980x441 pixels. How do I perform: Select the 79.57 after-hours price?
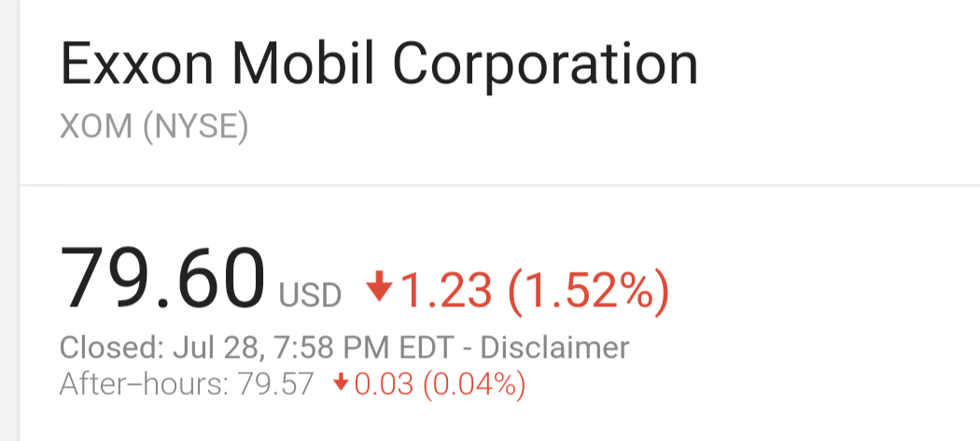tap(275, 384)
